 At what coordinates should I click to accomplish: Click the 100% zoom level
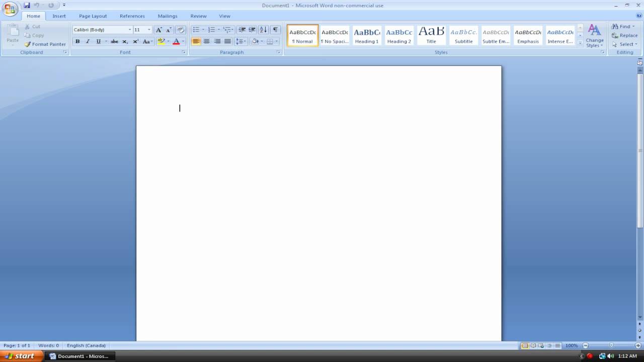coord(572,345)
